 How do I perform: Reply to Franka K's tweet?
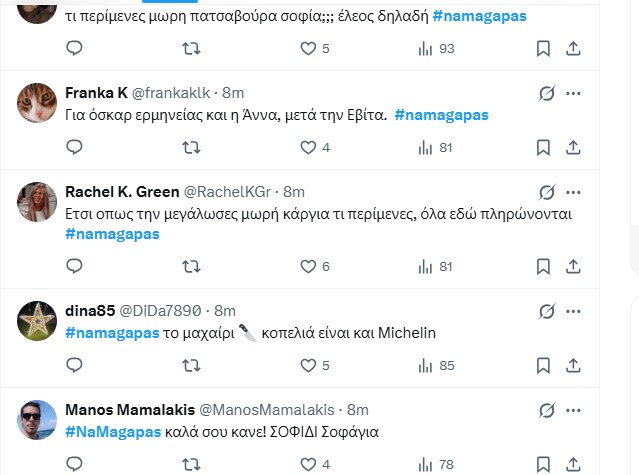(74, 147)
